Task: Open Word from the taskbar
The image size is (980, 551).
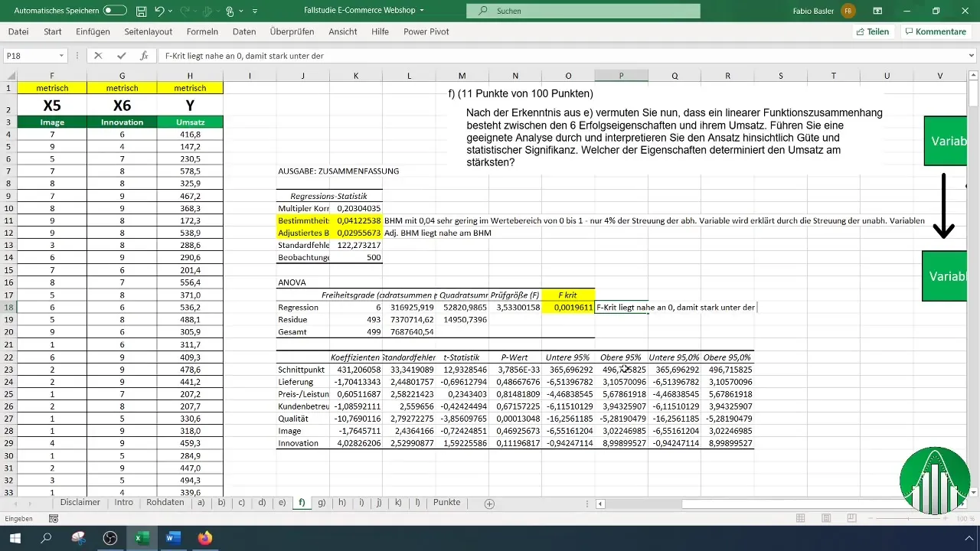Action: (172, 538)
